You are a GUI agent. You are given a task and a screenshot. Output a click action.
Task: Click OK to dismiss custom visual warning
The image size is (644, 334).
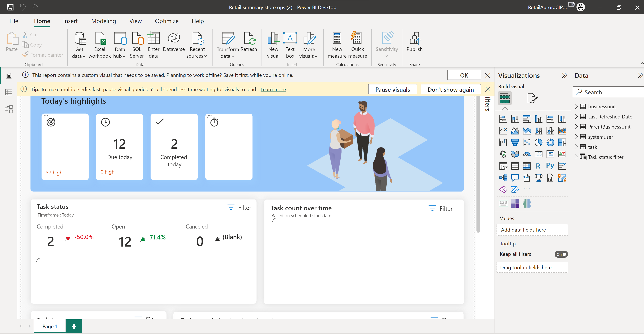tap(463, 75)
